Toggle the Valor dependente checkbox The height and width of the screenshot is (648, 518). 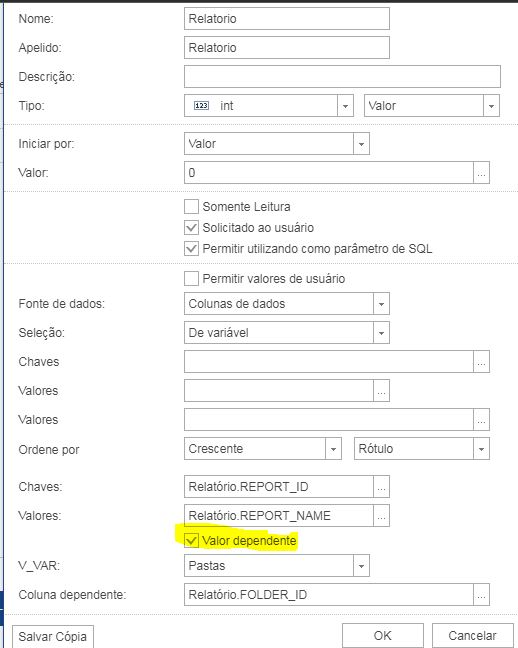pyautogui.click(x=191, y=541)
